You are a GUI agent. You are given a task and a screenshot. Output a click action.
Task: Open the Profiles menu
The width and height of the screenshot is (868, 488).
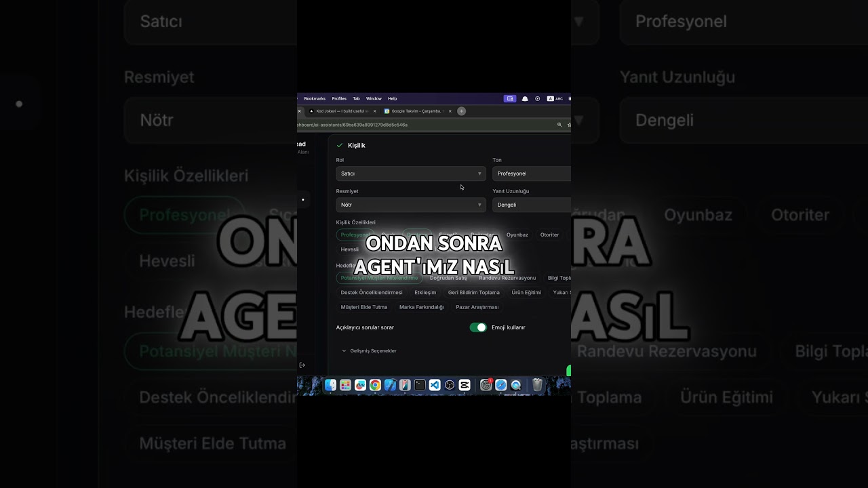339,98
